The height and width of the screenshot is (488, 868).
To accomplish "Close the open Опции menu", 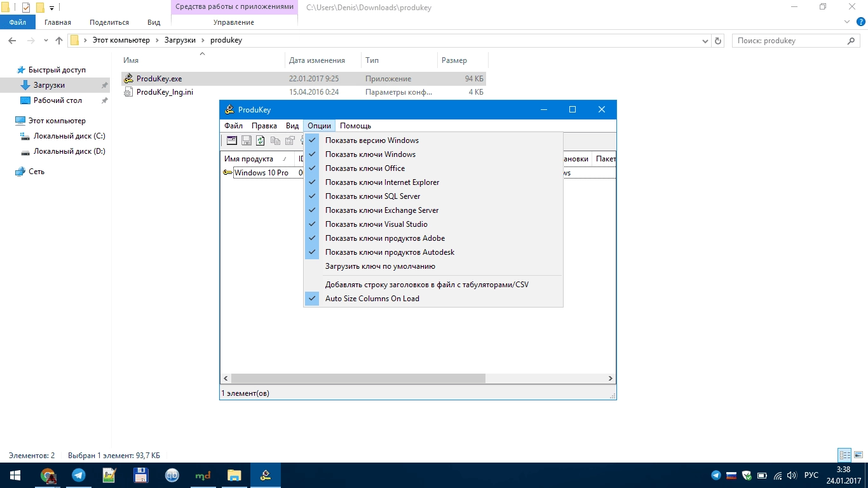I will coord(319,126).
